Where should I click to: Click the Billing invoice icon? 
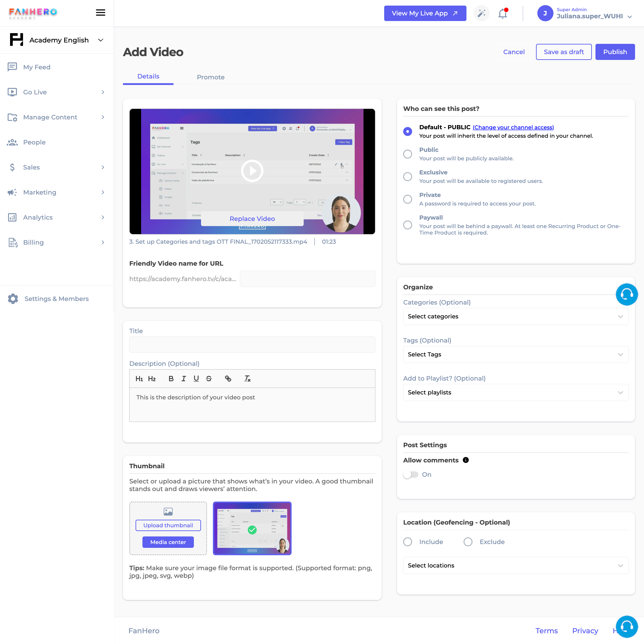[x=13, y=242]
